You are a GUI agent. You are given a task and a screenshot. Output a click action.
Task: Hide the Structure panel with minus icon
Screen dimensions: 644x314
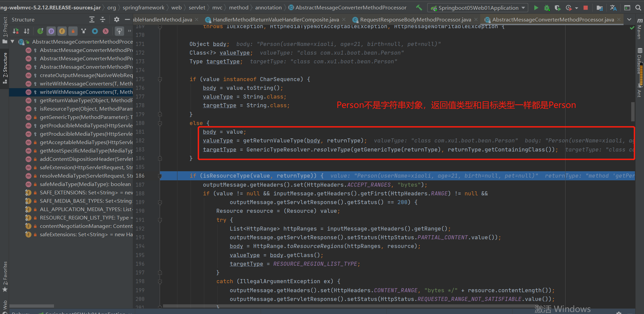127,19
